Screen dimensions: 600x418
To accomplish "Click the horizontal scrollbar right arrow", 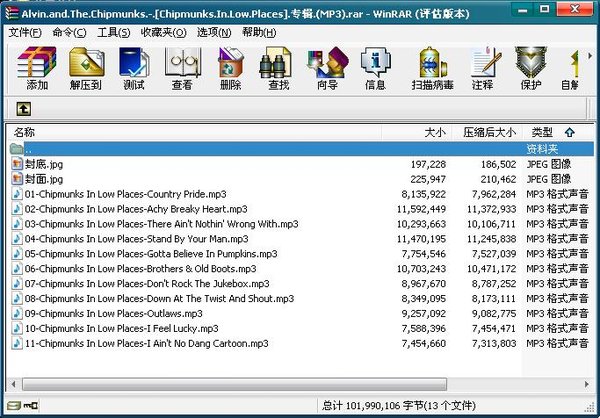I will (x=587, y=384).
